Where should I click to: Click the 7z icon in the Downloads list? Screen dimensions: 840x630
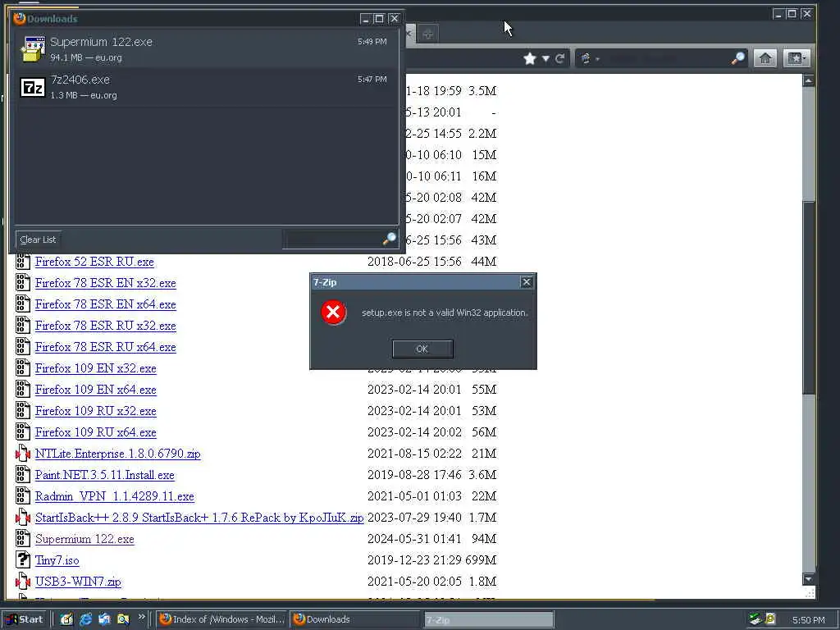click(x=33, y=87)
